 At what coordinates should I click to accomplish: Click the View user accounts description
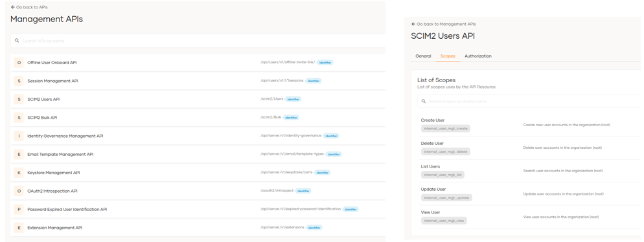point(560,217)
